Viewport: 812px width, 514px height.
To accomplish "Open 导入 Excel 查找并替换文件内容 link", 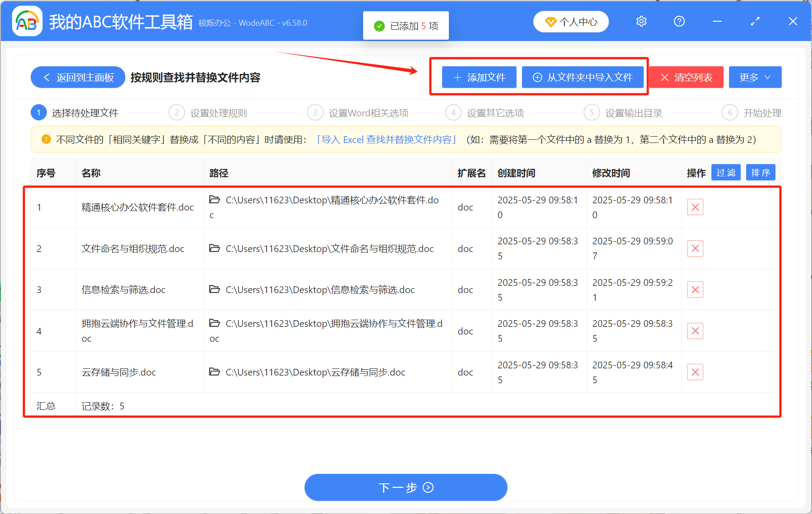I will [386, 140].
